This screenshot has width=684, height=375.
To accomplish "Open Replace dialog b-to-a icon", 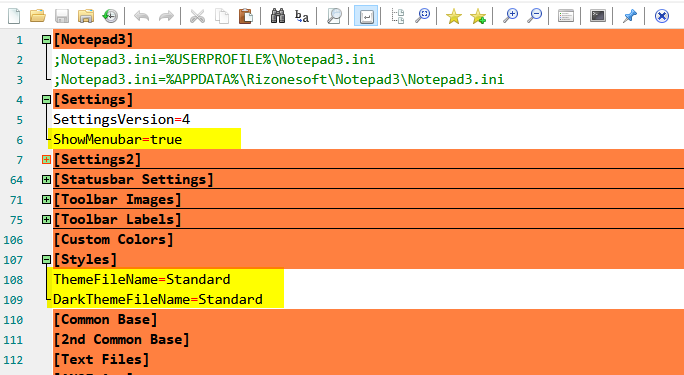I will point(301,16).
